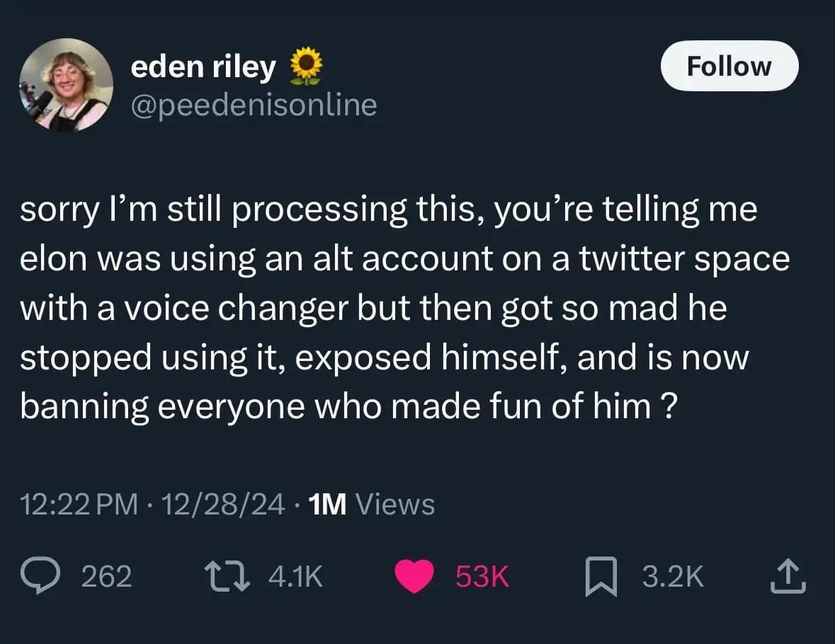Viewport: 835px width, 644px height.
Task: Open the retweet options via repost icon
Action: click(x=228, y=576)
